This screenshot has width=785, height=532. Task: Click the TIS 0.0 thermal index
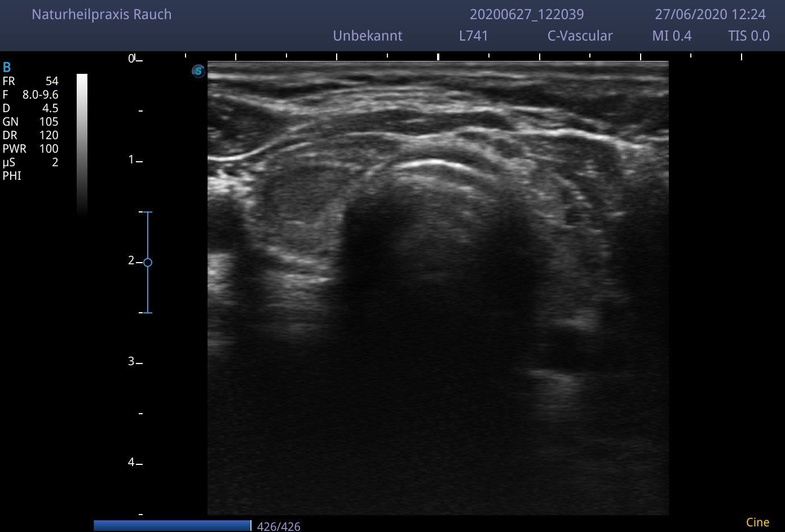[x=748, y=36]
